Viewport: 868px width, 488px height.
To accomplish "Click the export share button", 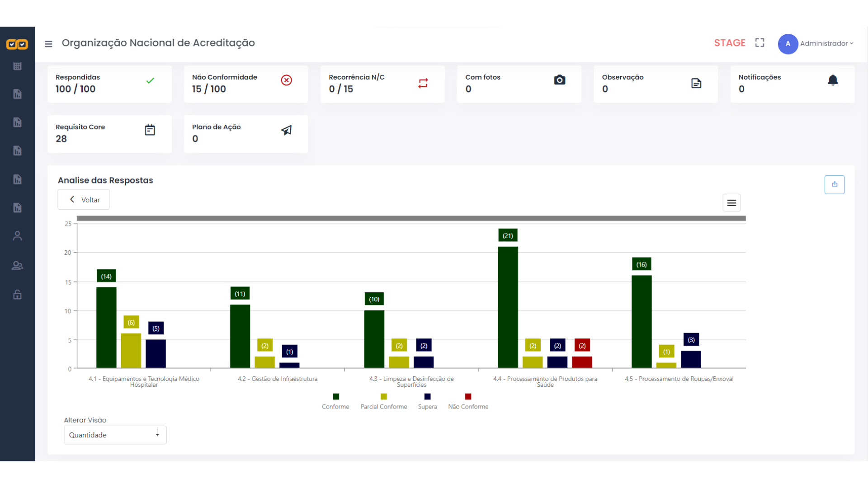I will 834,184.
